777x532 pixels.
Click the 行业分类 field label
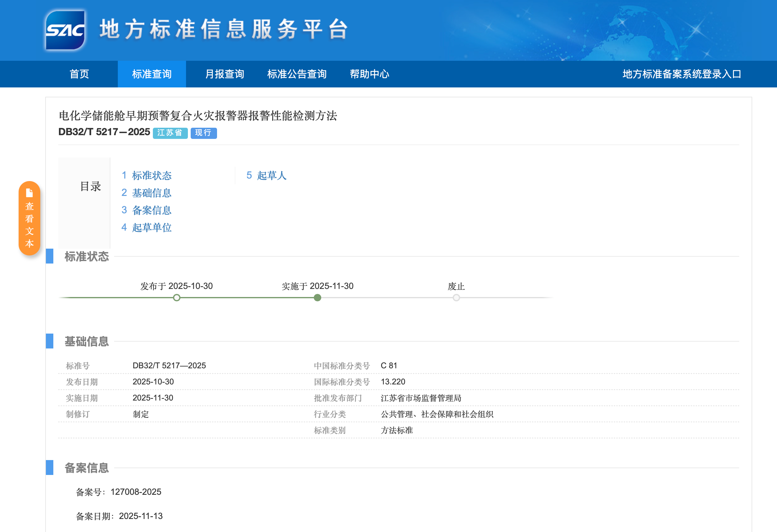coord(330,414)
